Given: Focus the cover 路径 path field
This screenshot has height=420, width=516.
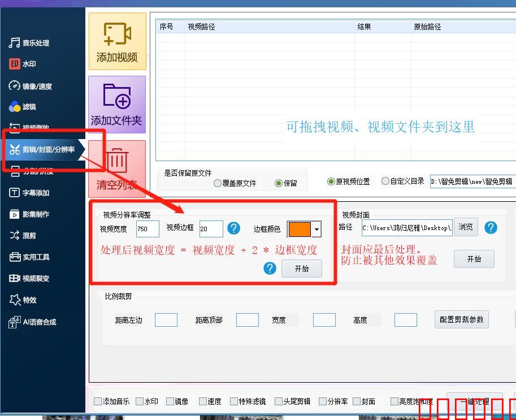Looking at the screenshot, I should 407,228.
